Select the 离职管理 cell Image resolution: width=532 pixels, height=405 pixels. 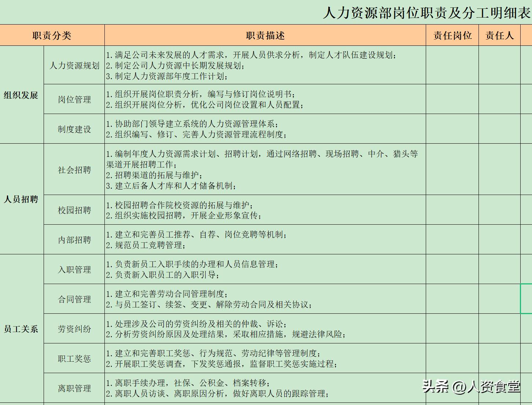coord(74,388)
